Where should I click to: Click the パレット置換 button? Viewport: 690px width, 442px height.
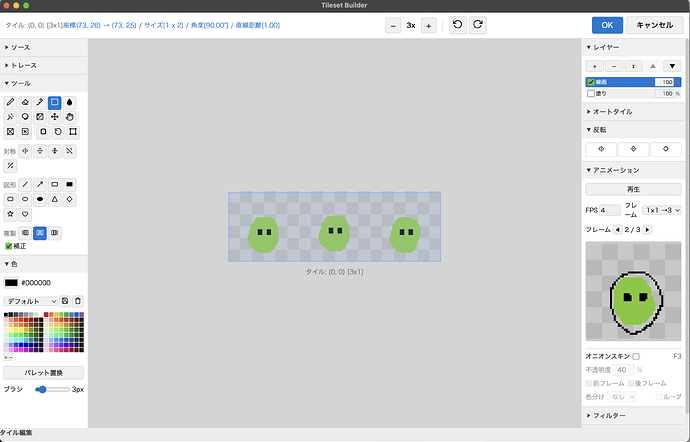[44, 373]
